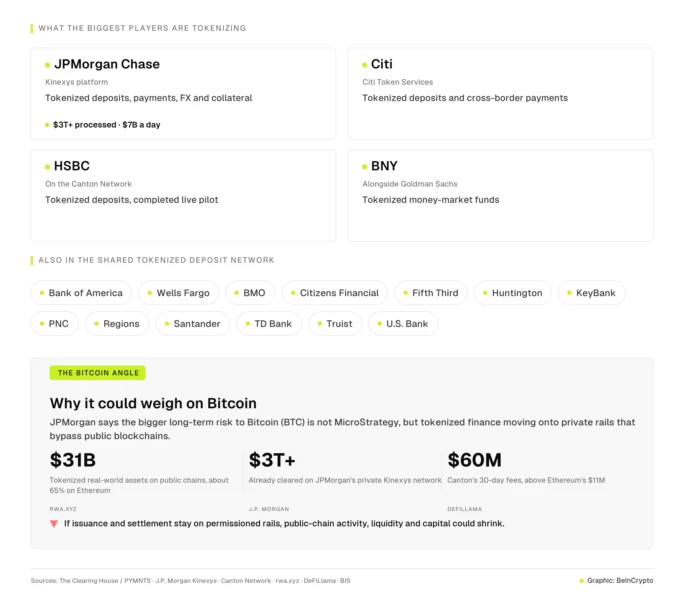Select 'On the Canton Network' text

[88, 184]
